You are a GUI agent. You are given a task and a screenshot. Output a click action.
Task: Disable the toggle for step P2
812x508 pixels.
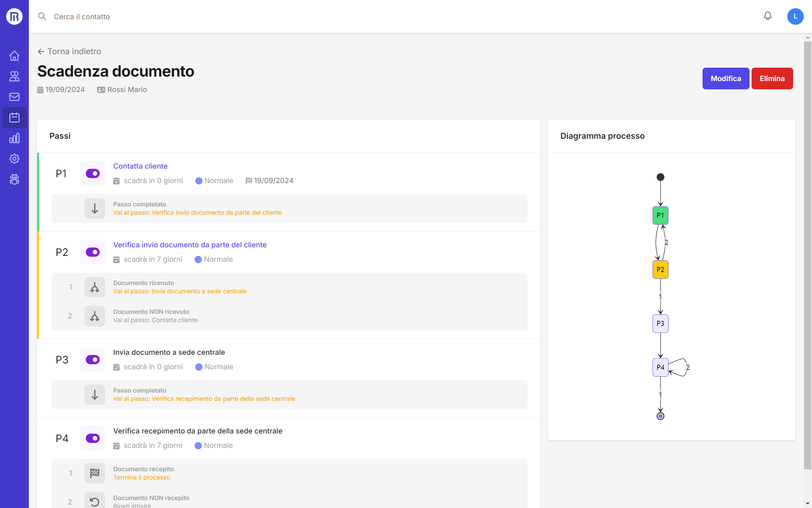[x=92, y=252]
